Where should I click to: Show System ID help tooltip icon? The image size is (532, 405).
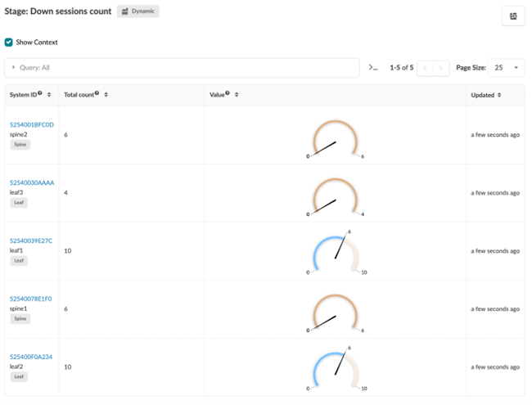[40, 93]
